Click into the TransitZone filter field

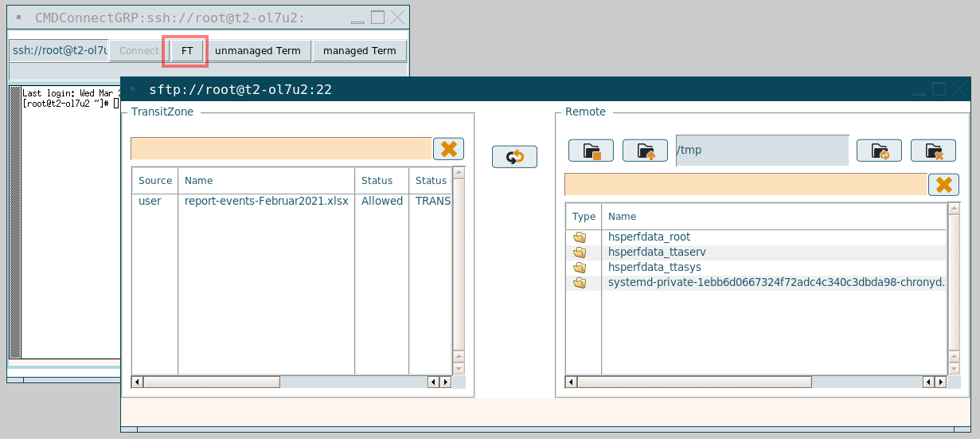tap(281, 149)
